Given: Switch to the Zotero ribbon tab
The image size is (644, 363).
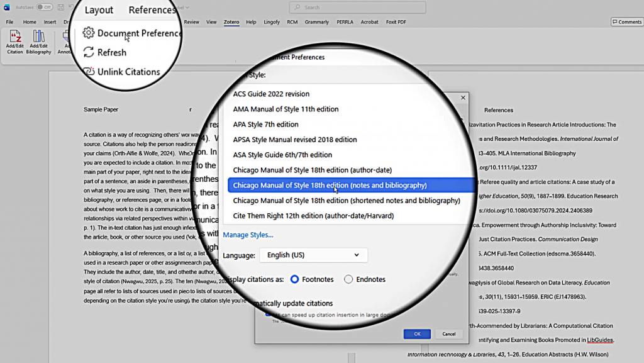Looking at the screenshot, I should click(231, 22).
